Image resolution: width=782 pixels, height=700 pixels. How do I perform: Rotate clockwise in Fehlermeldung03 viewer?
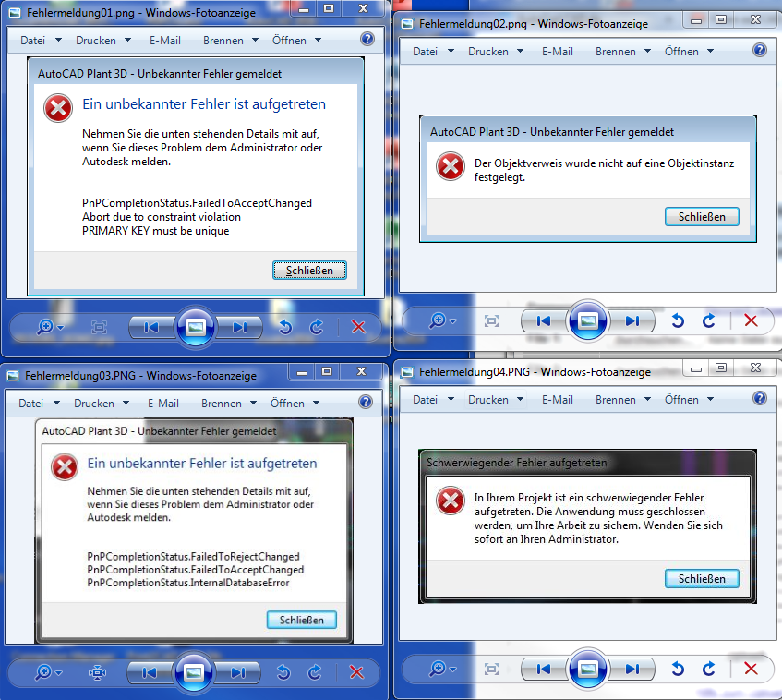(314, 672)
